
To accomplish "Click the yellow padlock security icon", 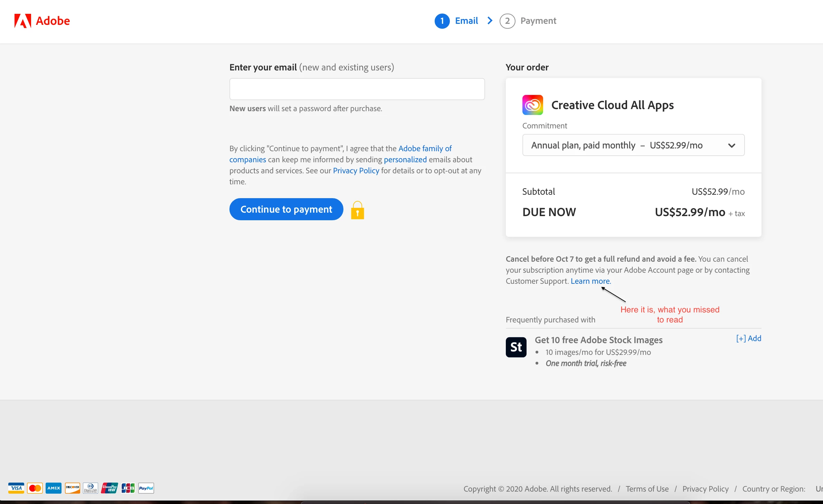I will (357, 210).
